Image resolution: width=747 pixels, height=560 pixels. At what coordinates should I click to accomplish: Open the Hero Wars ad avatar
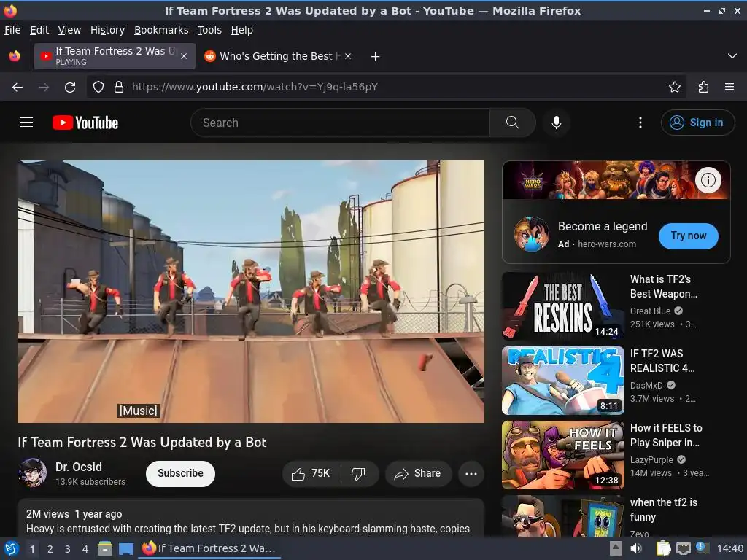(x=532, y=234)
